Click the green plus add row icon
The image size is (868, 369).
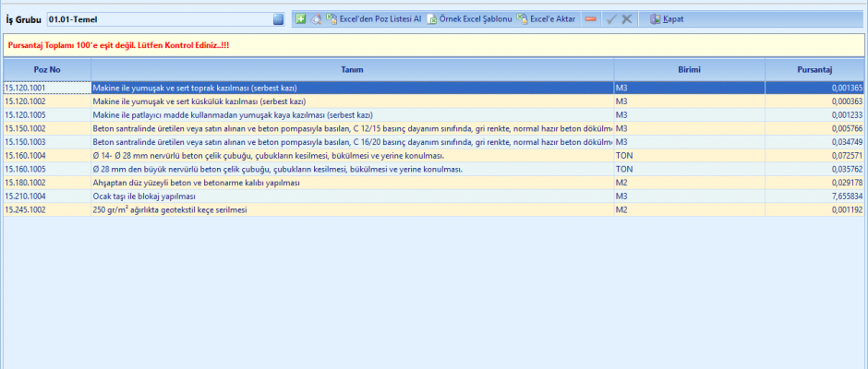(x=300, y=18)
